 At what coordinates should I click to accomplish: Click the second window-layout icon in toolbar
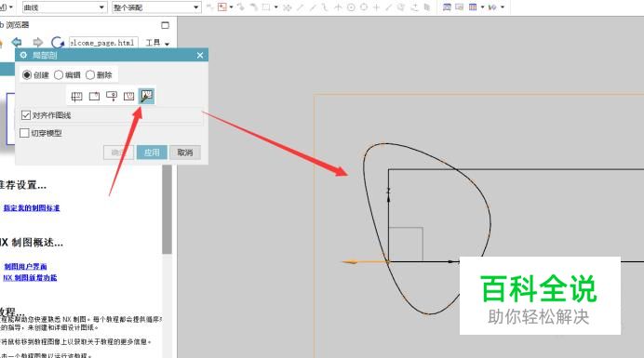click(x=460, y=7)
